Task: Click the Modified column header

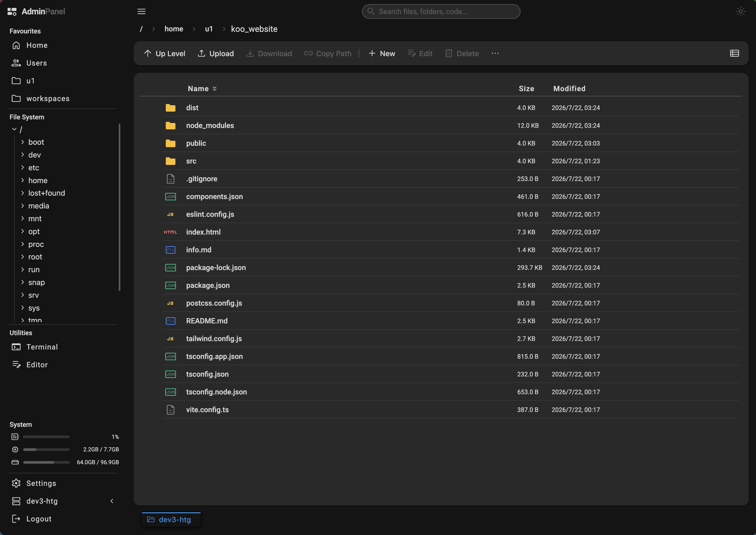Action: [569, 89]
